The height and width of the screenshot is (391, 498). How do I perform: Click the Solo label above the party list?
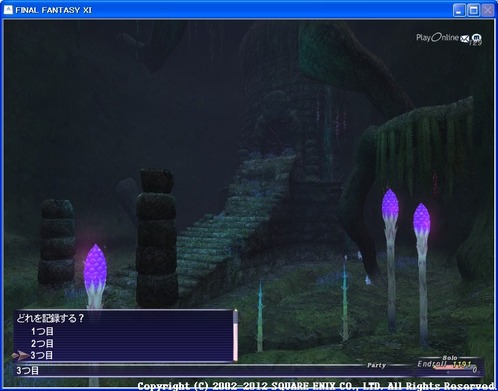coord(450,358)
